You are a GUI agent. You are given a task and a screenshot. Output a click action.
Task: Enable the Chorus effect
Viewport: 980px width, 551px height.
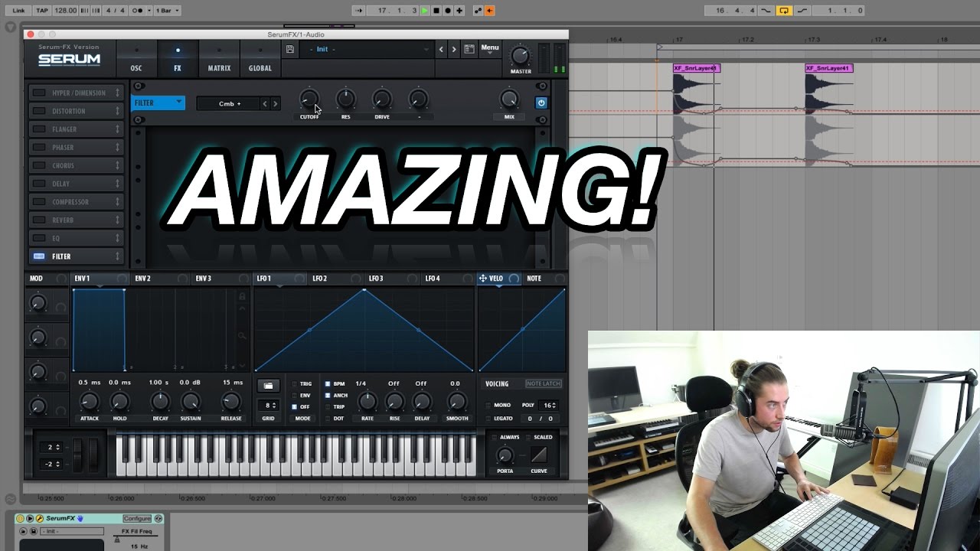[x=39, y=165]
